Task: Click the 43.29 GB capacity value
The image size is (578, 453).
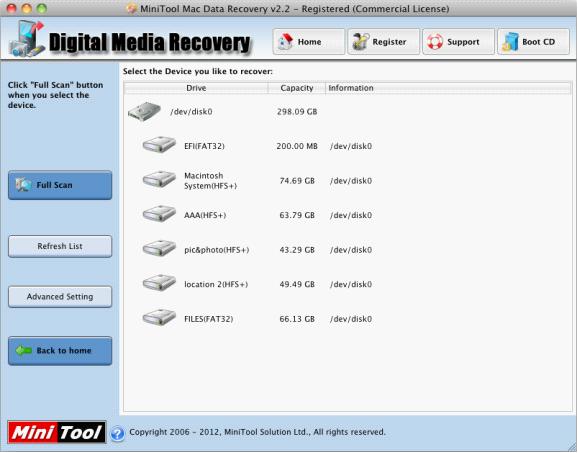Action: [x=297, y=250]
